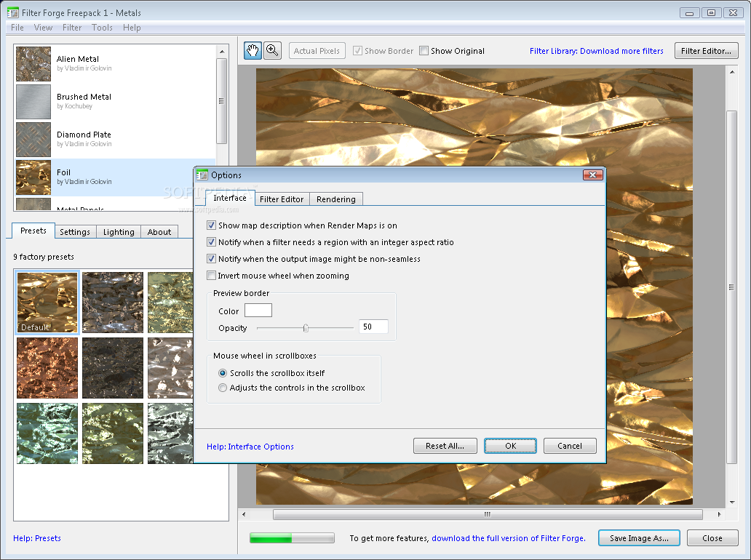Select the Hand pan tool
Viewport: 751px width, 560px height.
click(253, 50)
